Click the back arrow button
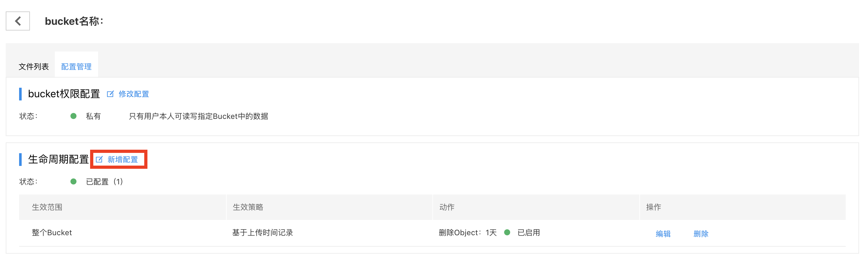Screen dimensions: 868x260 [x=18, y=21]
